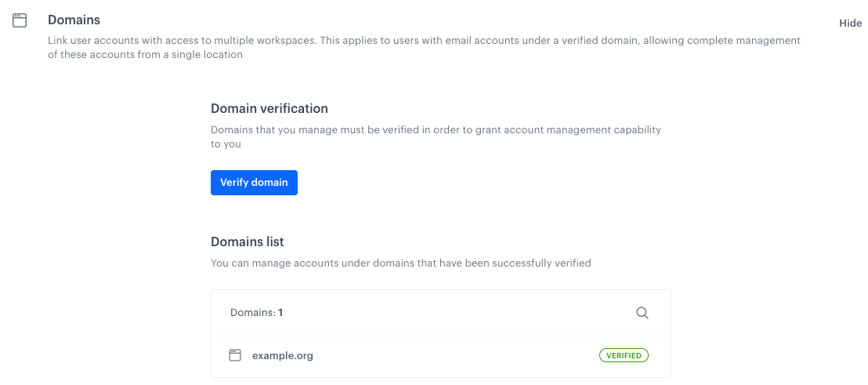Click "to you" ending the verification description
868x385 pixels.
point(226,144)
